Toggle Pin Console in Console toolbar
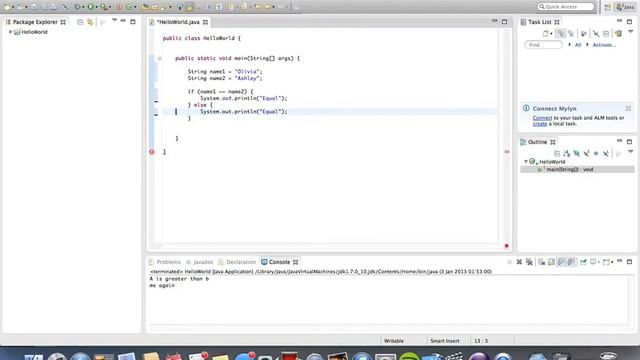Viewport: 640px width, 360px height. [583, 262]
